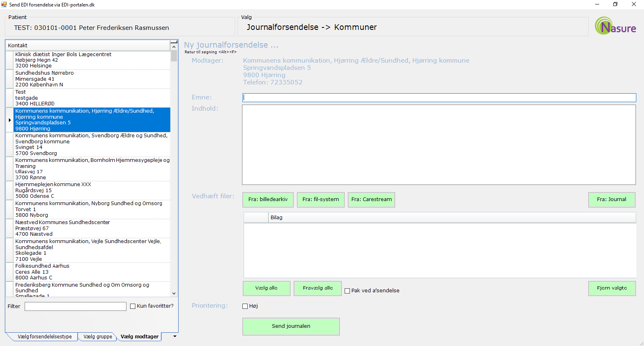This screenshot has width=644, height=346.
Task: Click the Vælg alle button
Action: pos(266,288)
